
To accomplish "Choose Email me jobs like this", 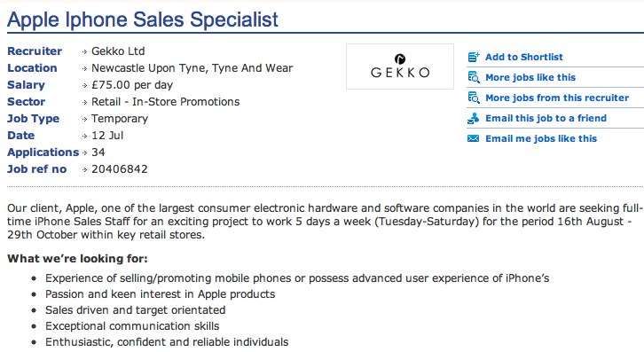I will (x=541, y=138).
